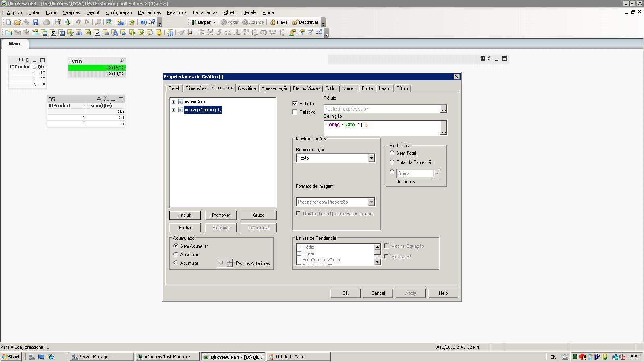Click the Travar lock icon
This screenshot has width=644, height=362.
(273, 23)
